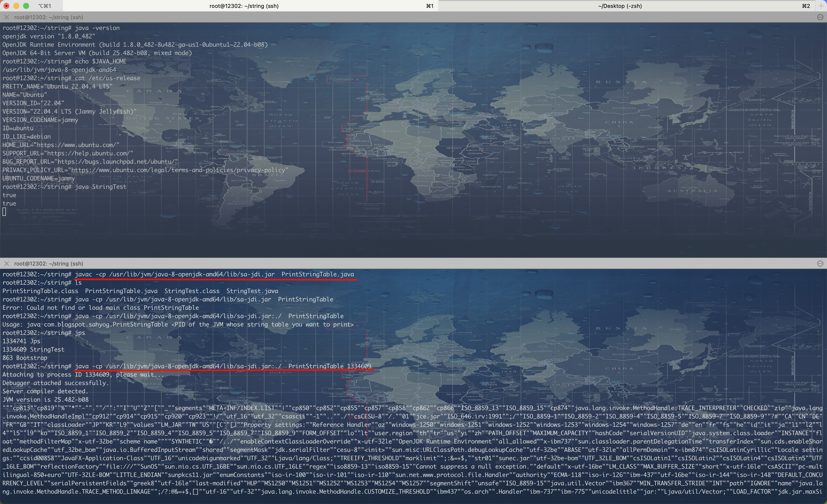
Task: Click the blinking cursor in top pane
Action: 4,212
